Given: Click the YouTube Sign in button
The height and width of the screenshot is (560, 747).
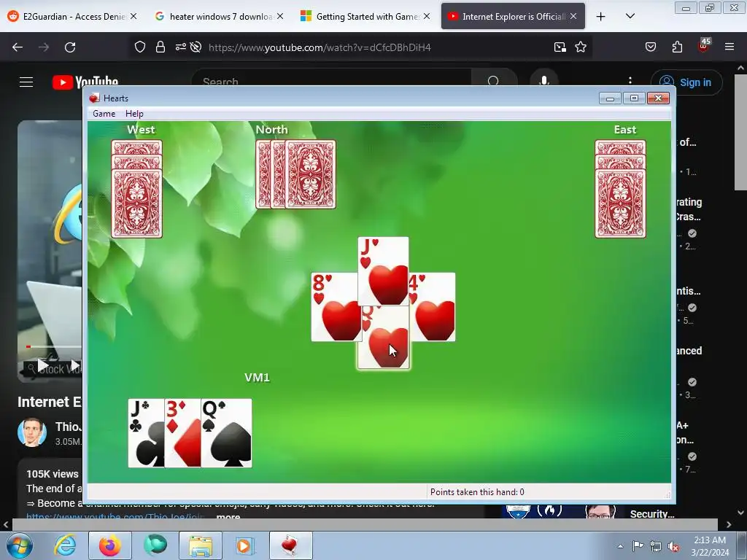Looking at the screenshot, I should [x=686, y=82].
